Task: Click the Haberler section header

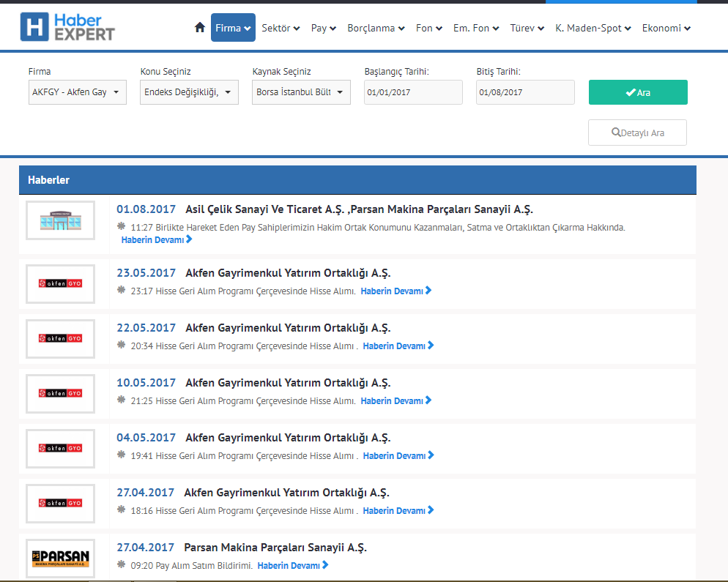Action: 357,179
